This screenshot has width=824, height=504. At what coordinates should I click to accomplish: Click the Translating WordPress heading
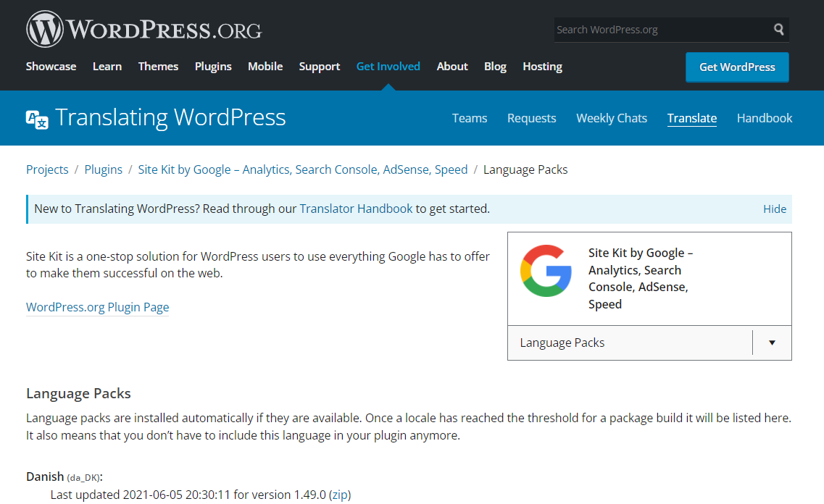pos(170,117)
